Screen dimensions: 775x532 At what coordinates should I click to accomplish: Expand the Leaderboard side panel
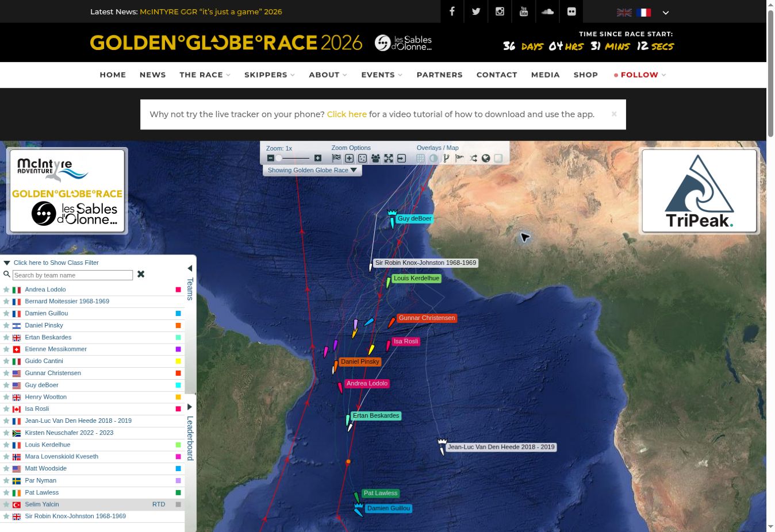[190, 407]
